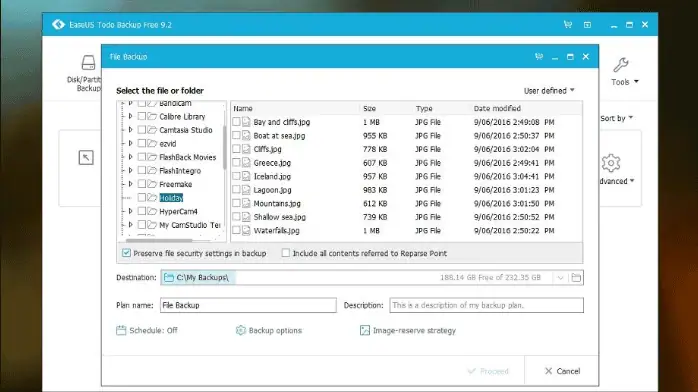Click the 983 KB size value
This screenshot has height=392, width=698.
(x=375, y=190)
